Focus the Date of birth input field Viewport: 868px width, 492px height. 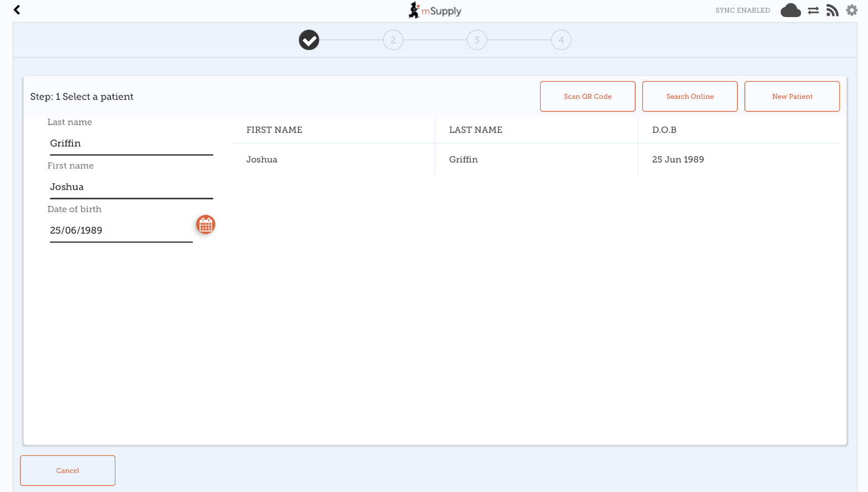(x=121, y=231)
